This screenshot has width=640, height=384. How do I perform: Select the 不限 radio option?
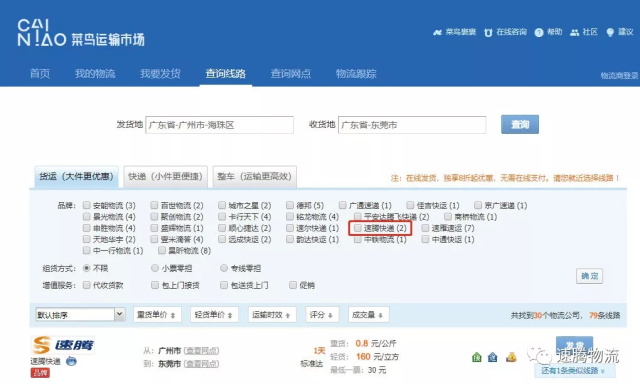click(87, 268)
